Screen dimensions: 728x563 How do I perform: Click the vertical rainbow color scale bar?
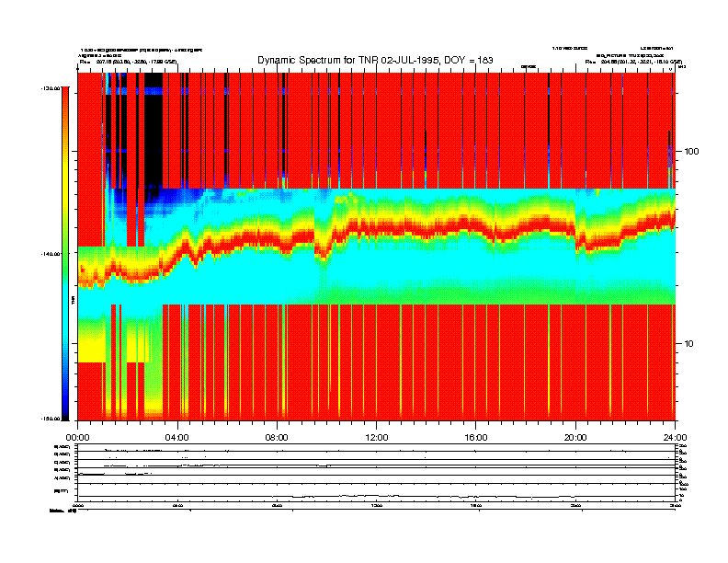coord(65,253)
